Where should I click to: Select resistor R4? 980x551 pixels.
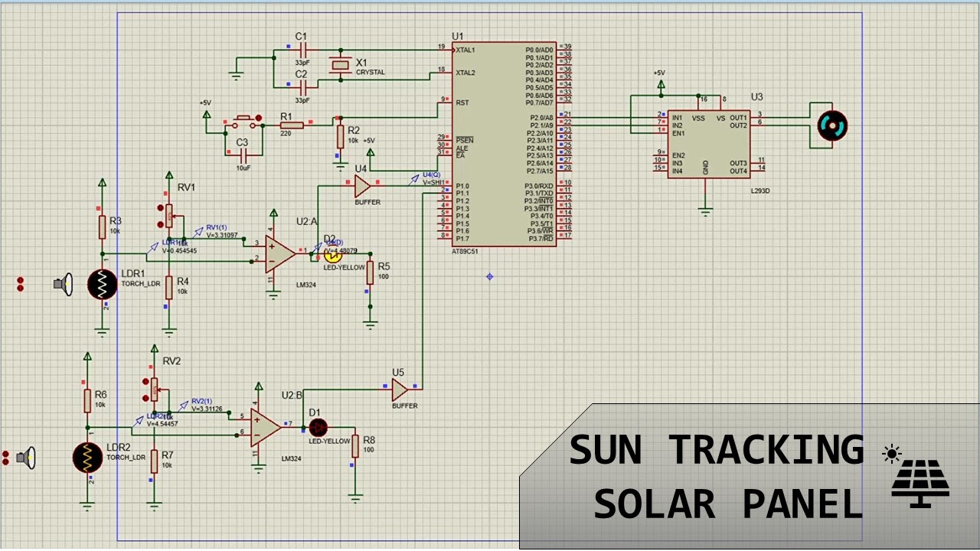[x=169, y=287]
